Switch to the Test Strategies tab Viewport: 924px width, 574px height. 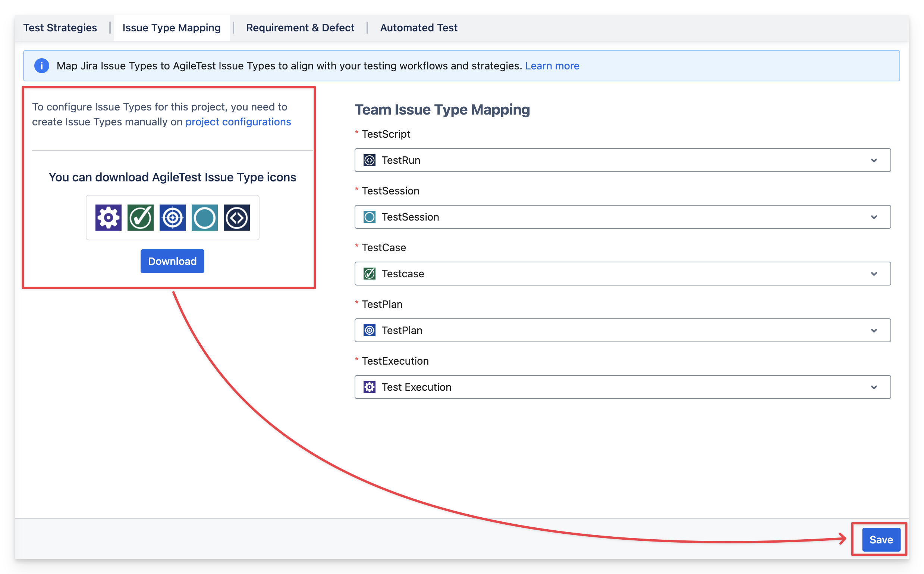[60, 28]
